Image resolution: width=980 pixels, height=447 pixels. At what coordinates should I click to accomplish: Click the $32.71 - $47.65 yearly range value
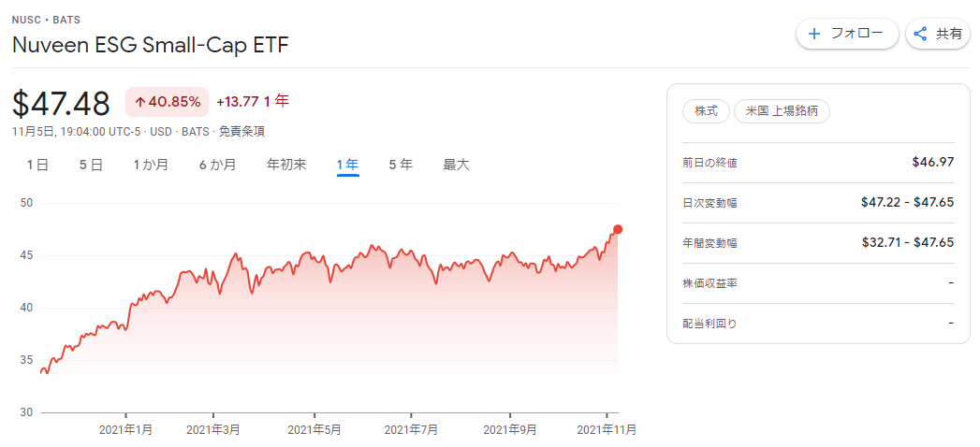click(x=908, y=242)
